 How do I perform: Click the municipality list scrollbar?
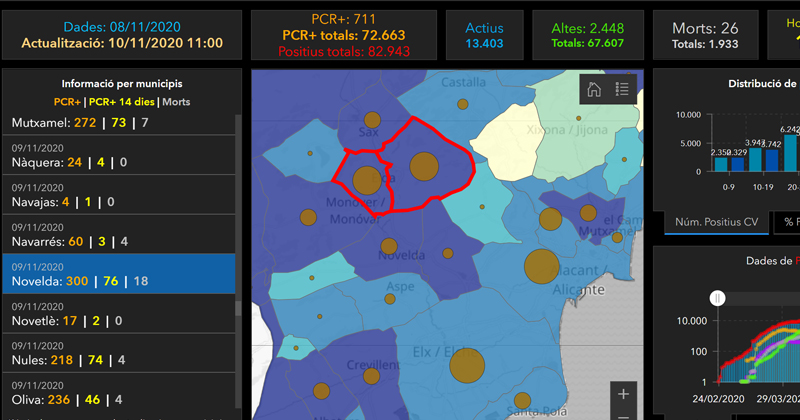point(238,200)
